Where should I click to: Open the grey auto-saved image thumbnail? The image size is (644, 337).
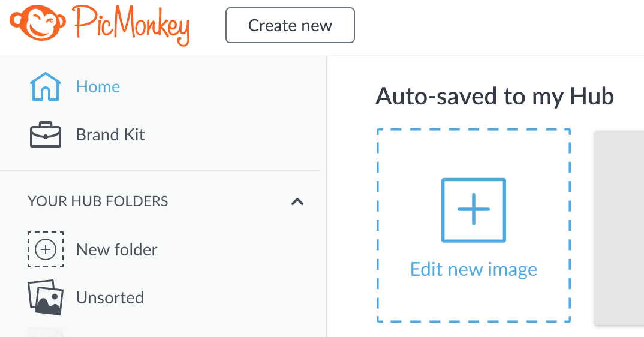tap(619, 228)
